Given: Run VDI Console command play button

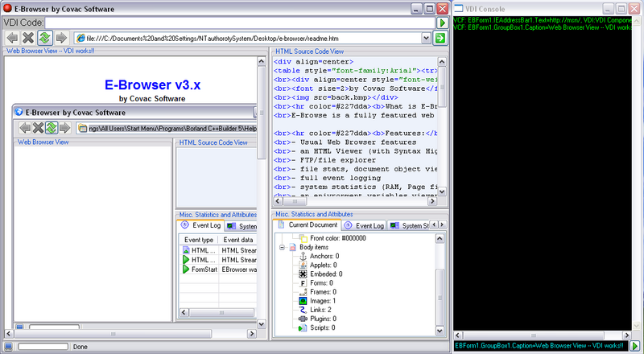Looking at the screenshot, I should [x=635, y=346].
